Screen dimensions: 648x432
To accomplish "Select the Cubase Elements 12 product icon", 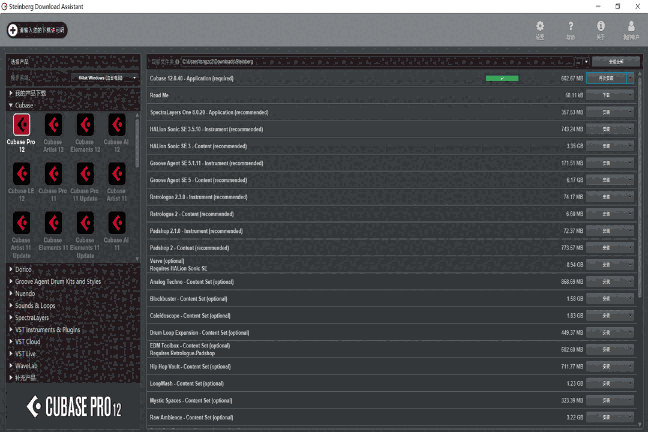I will [85, 124].
